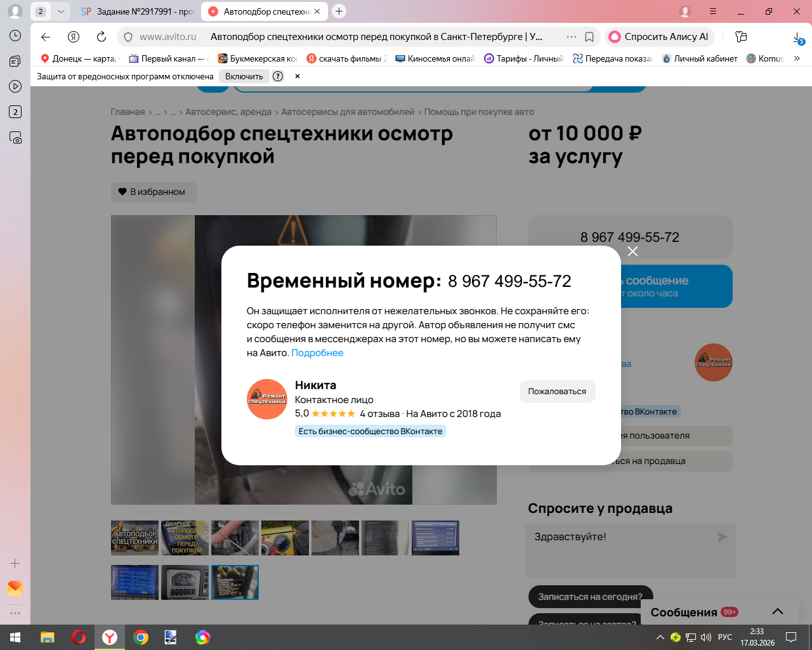The width and height of the screenshot is (812, 650).
Task: Open the Первый канал bookmark
Action: [x=169, y=58]
